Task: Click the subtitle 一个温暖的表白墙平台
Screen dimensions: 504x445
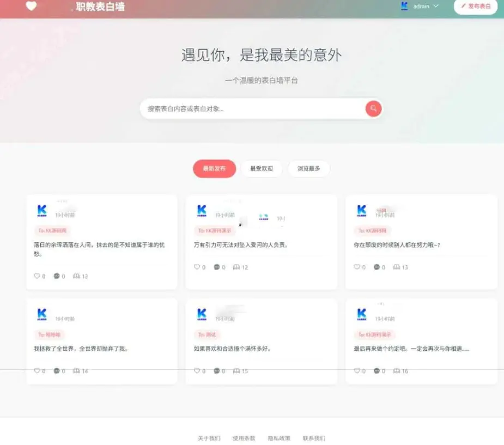Action: pyautogui.click(x=262, y=80)
